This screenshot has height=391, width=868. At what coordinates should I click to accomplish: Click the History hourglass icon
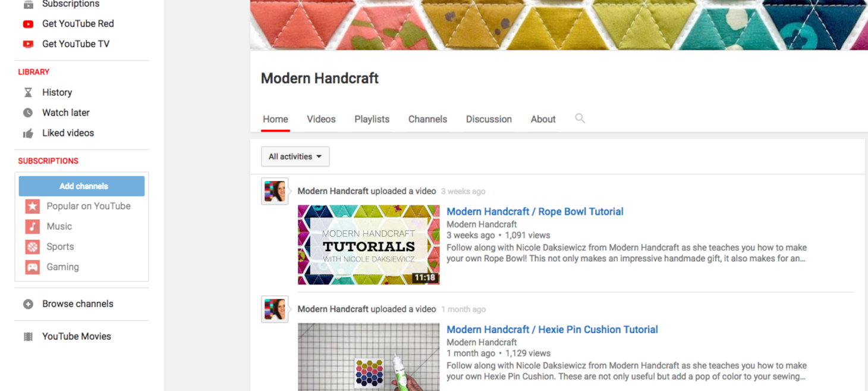(28, 92)
